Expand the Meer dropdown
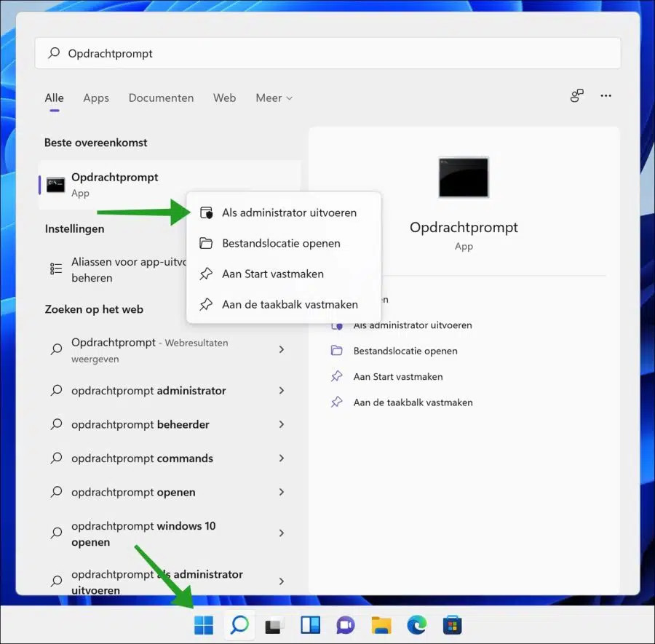Viewport: 655px width, 644px height. (274, 98)
